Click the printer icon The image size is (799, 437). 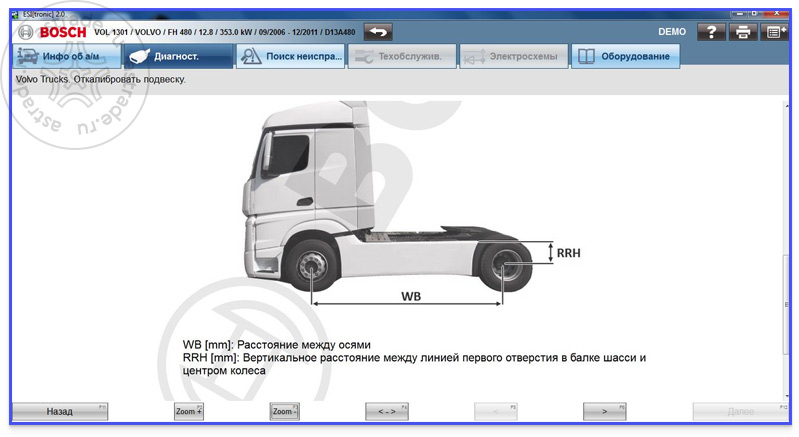[743, 32]
